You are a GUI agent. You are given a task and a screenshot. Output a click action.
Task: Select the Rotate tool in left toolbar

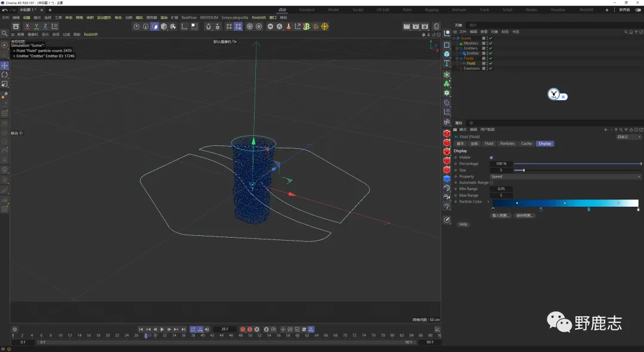point(5,75)
